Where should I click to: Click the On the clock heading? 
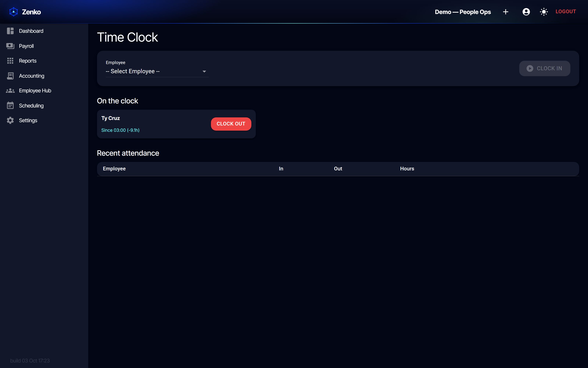tap(117, 101)
